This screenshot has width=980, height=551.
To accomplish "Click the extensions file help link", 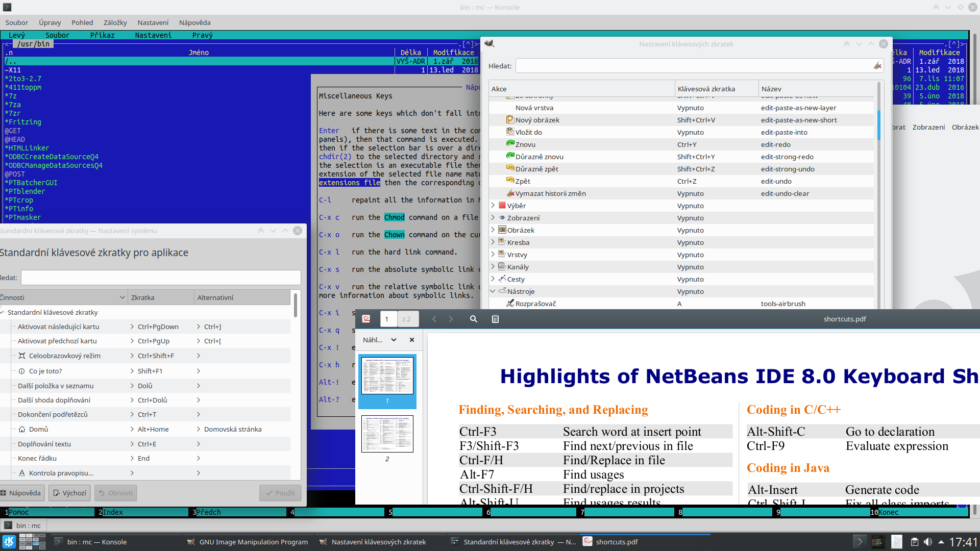I will tap(350, 183).
